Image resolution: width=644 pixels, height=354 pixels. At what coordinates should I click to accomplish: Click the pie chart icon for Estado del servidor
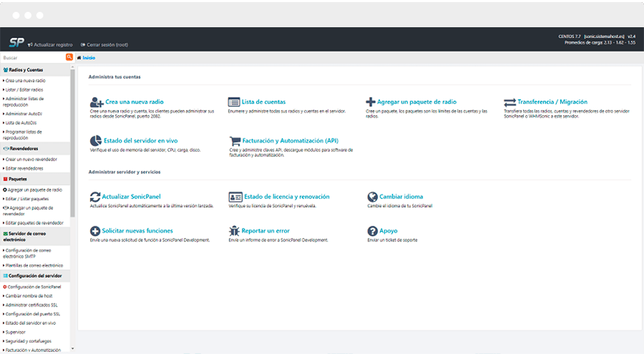pos(96,141)
